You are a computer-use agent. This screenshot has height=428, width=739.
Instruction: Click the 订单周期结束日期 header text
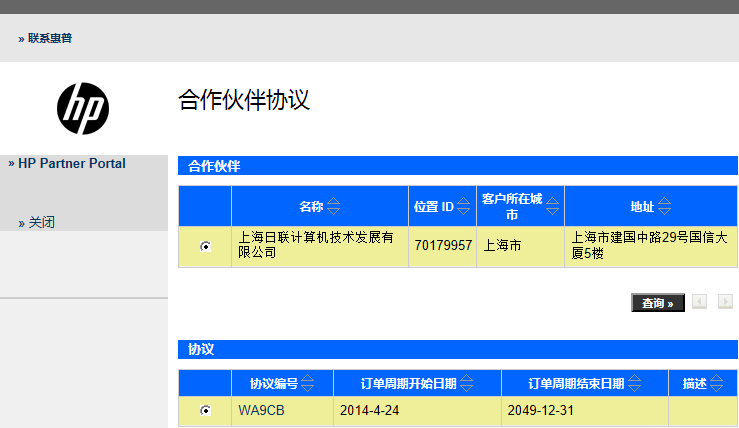(576, 384)
